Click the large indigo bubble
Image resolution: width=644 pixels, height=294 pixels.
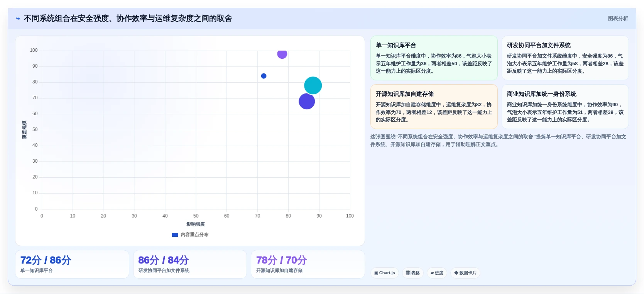click(x=307, y=102)
